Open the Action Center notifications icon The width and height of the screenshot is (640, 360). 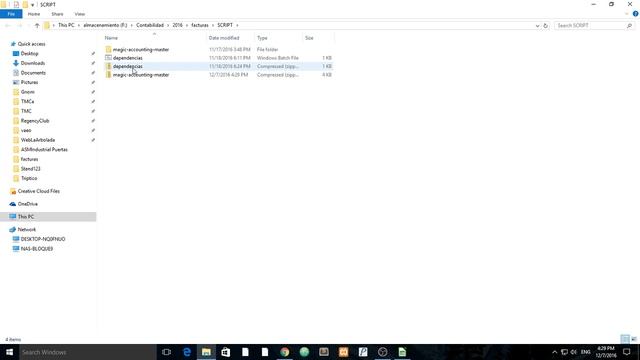click(627, 352)
